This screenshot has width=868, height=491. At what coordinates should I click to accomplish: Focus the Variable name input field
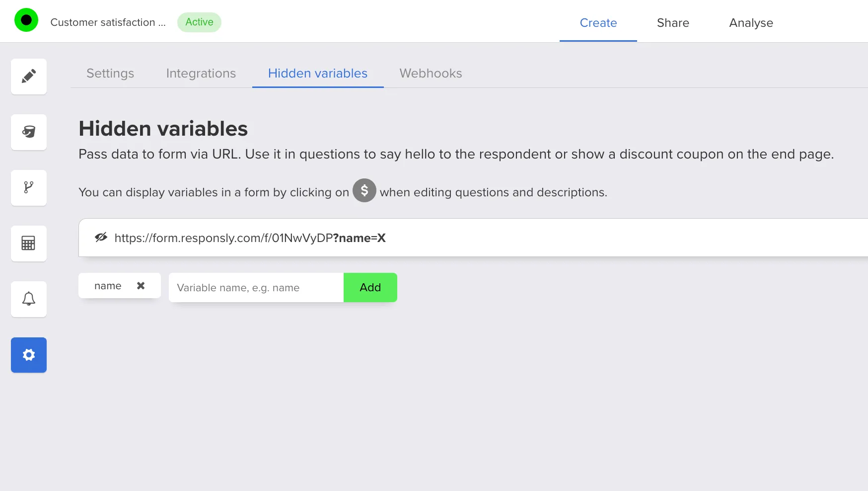point(256,288)
